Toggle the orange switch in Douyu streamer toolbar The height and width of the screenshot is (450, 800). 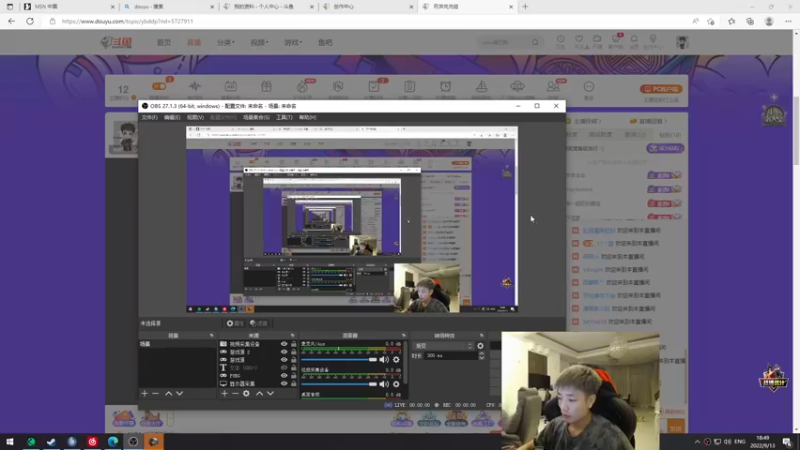pyautogui.click(x=159, y=86)
